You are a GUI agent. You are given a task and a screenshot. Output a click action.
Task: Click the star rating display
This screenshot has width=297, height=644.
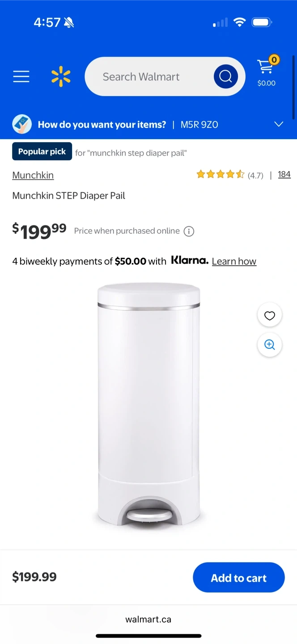(x=221, y=175)
